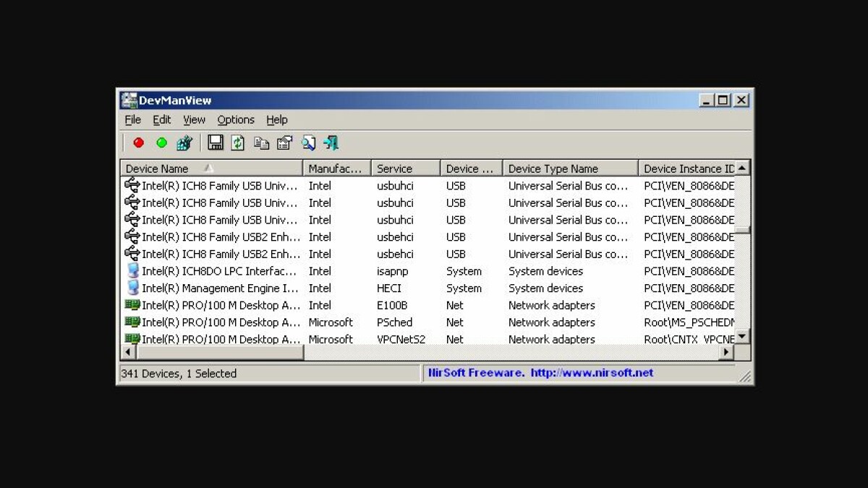The image size is (868, 488).
Task: Click the PSched service cell
Action: click(395, 322)
